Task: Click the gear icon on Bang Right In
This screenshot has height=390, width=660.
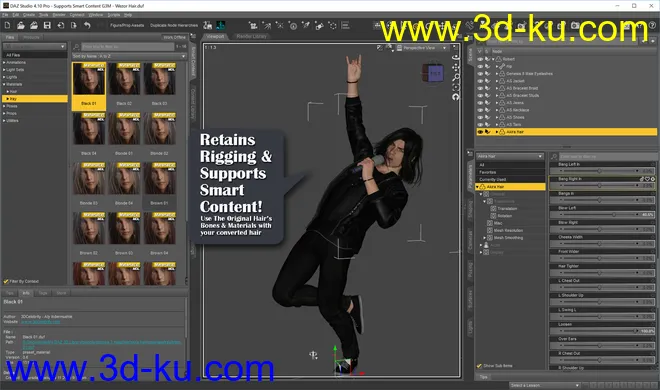Action: pyautogui.click(x=653, y=179)
